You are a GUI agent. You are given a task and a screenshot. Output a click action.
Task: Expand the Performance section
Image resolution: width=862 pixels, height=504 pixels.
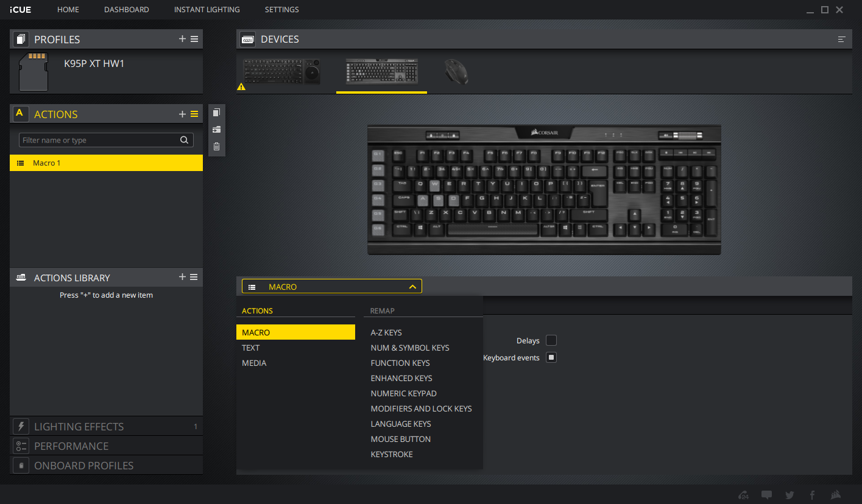click(107, 446)
